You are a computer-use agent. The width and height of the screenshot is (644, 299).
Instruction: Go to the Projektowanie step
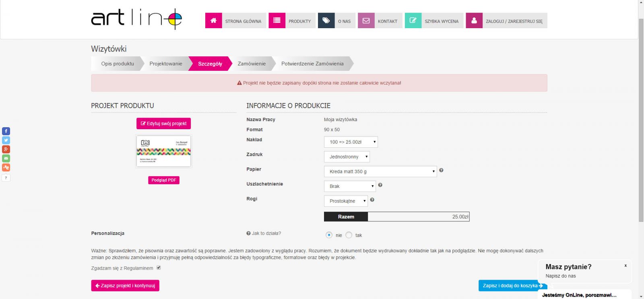166,64
